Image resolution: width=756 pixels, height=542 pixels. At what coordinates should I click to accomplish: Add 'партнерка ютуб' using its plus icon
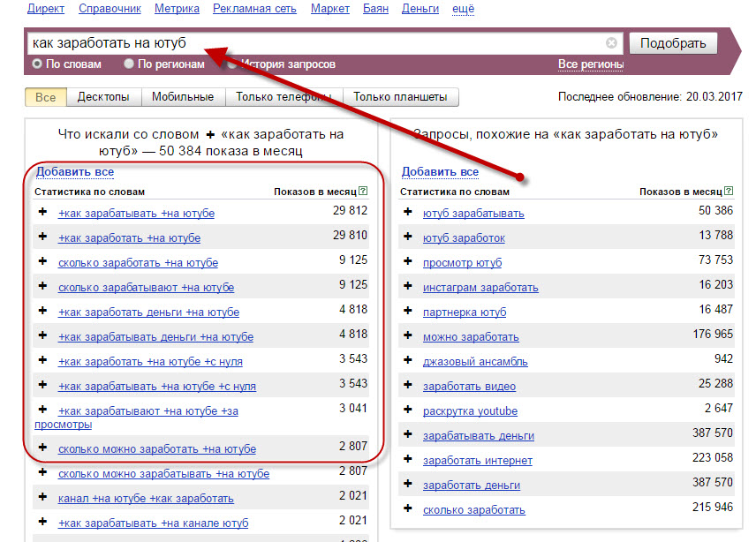[x=408, y=310]
